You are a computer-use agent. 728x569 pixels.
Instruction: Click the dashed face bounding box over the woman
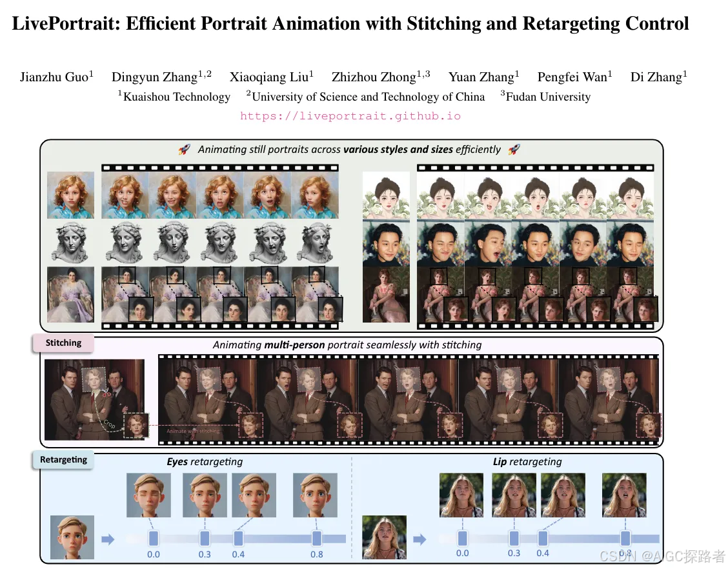94,379
